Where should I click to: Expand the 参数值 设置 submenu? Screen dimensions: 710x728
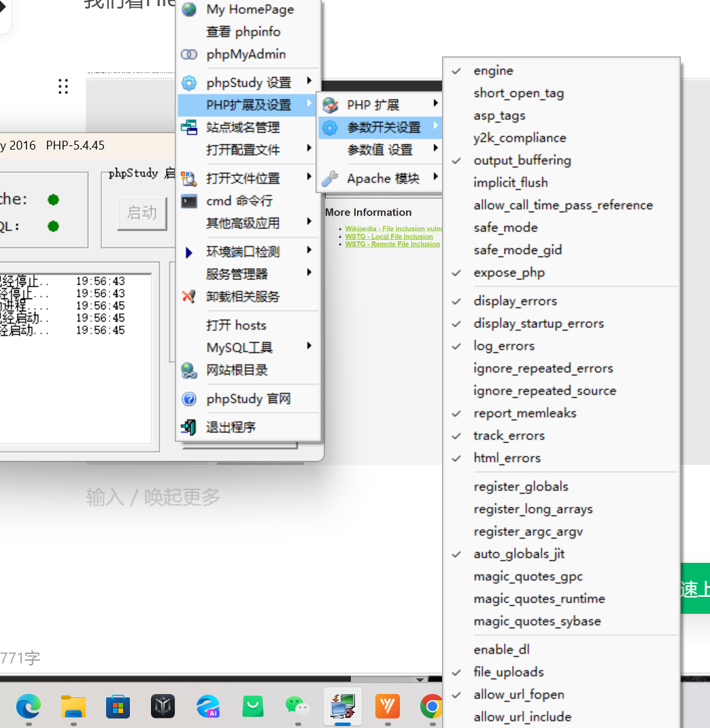(435, 148)
